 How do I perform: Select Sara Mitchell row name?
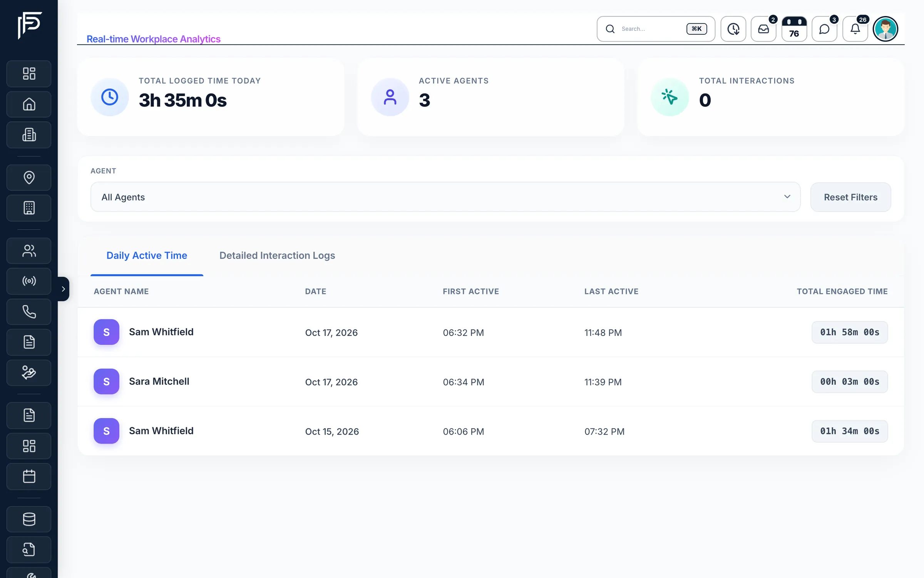click(x=159, y=381)
